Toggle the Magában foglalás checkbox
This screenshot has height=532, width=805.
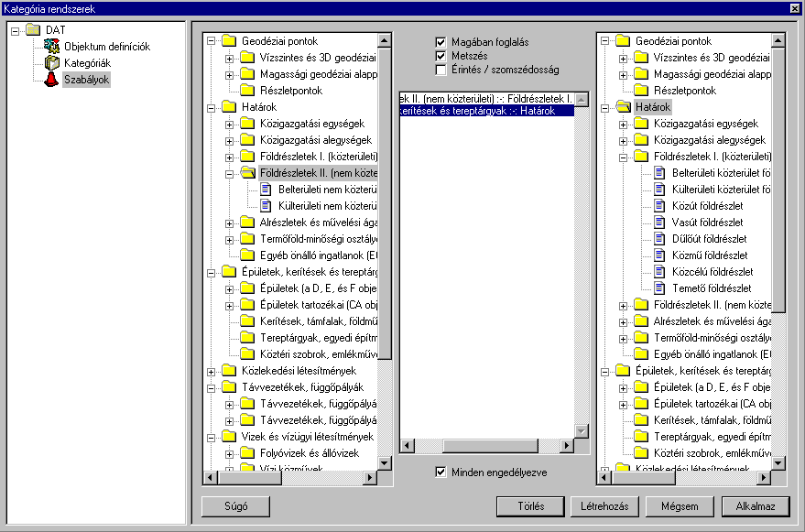[x=441, y=42]
